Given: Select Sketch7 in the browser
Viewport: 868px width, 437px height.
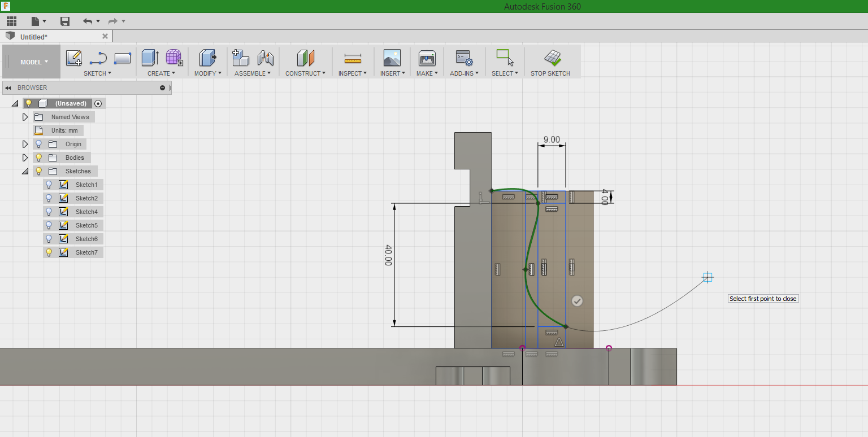Looking at the screenshot, I should point(86,252).
